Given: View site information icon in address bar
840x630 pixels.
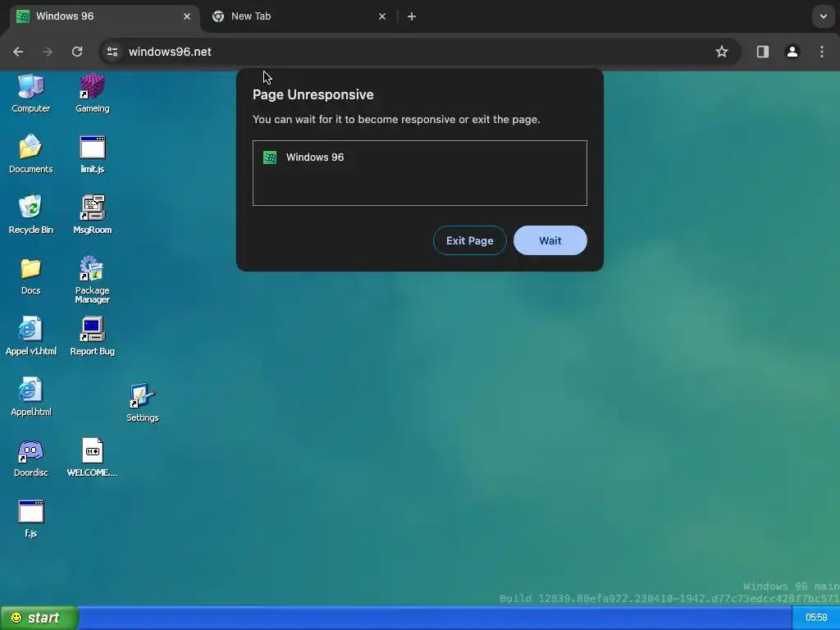Looking at the screenshot, I should coord(112,52).
